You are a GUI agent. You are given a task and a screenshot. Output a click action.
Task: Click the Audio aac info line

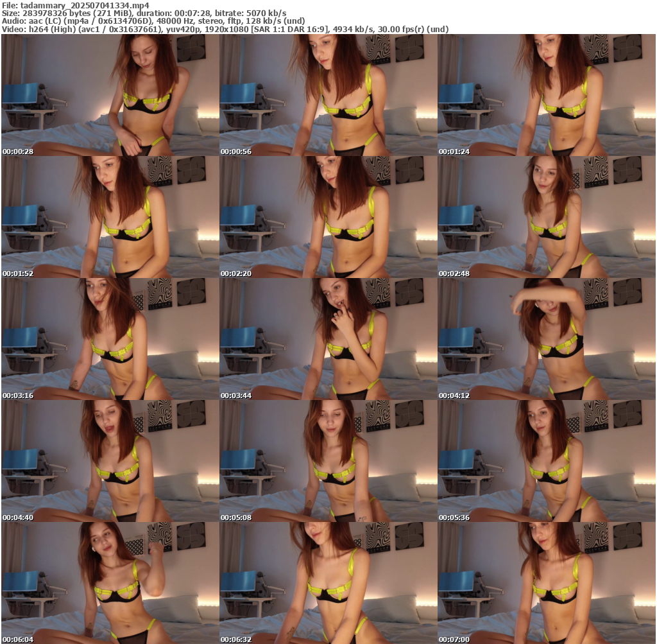pos(153,21)
